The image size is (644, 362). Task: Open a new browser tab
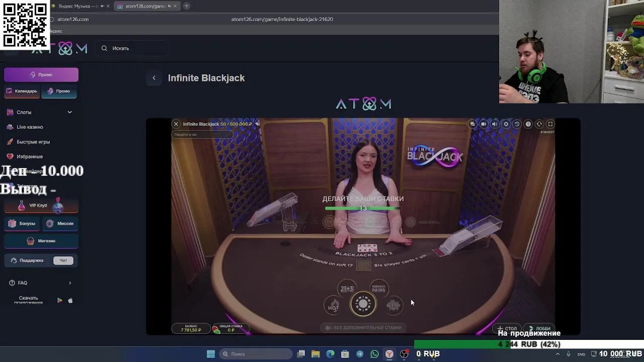(186, 6)
